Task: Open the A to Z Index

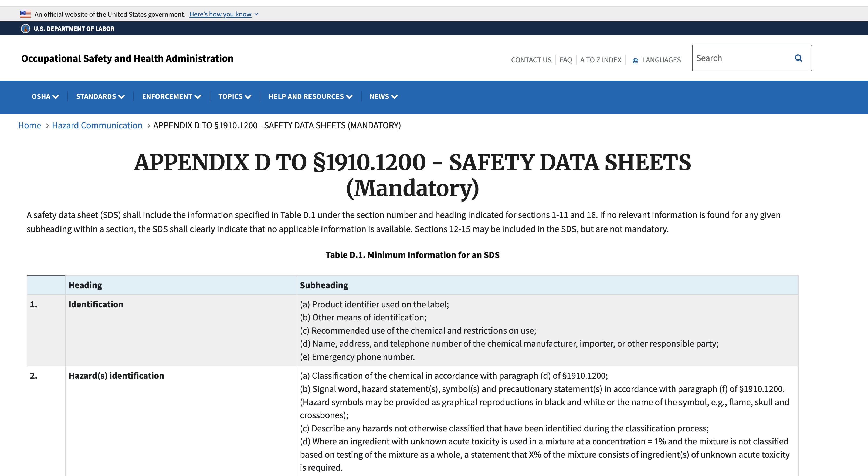Action: (601, 60)
